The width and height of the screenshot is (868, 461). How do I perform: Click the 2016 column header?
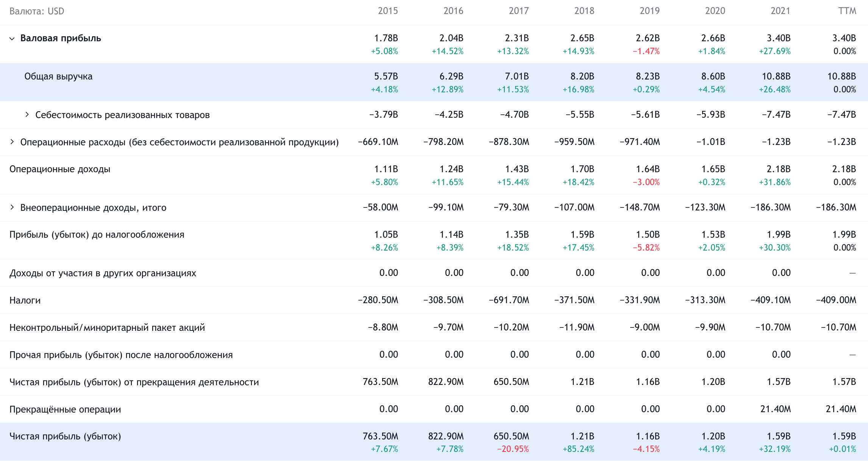453,11
